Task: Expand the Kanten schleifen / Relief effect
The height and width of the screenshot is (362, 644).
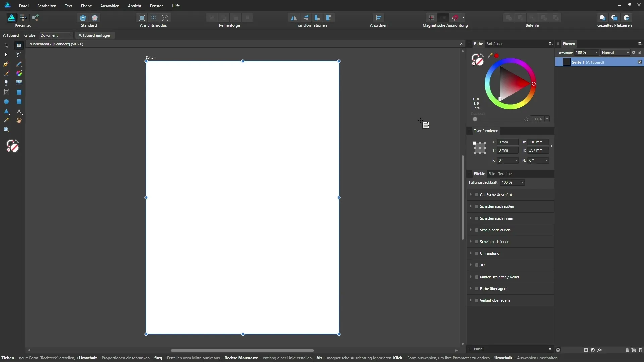Action: [471, 277]
